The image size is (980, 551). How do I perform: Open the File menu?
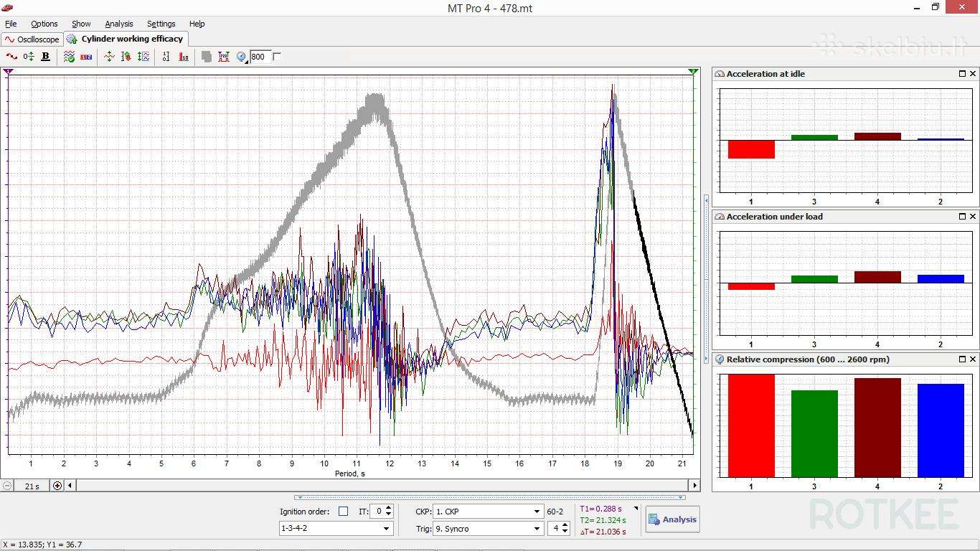pos(11,24)
